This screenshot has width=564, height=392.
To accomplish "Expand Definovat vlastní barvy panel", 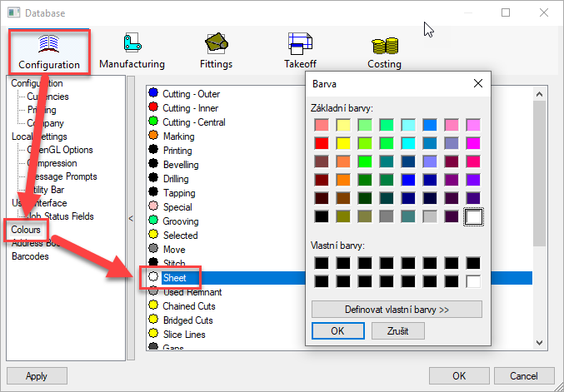I will (397, 310).
